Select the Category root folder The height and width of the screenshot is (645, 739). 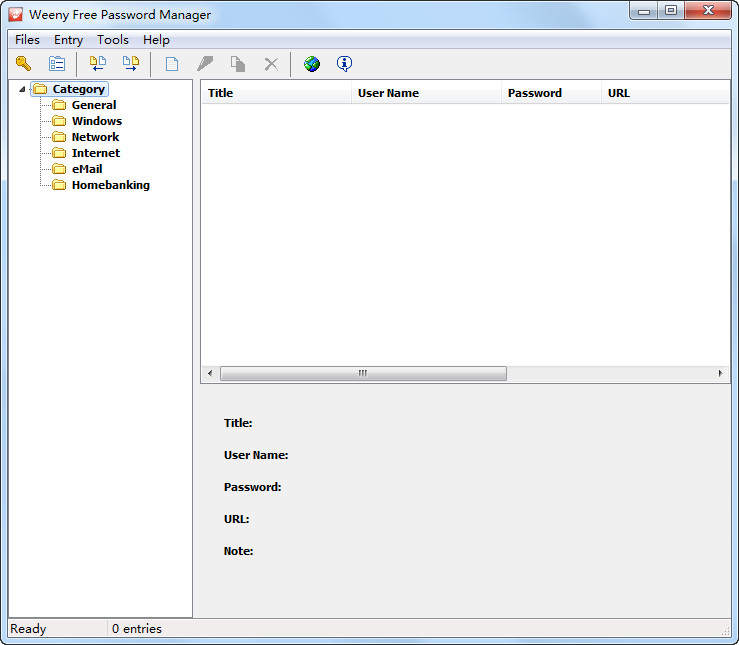click(70, 89)
